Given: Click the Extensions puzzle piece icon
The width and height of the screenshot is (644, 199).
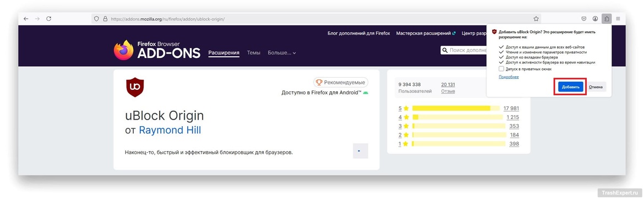Looking at the screenshot, I should [607, 19].
